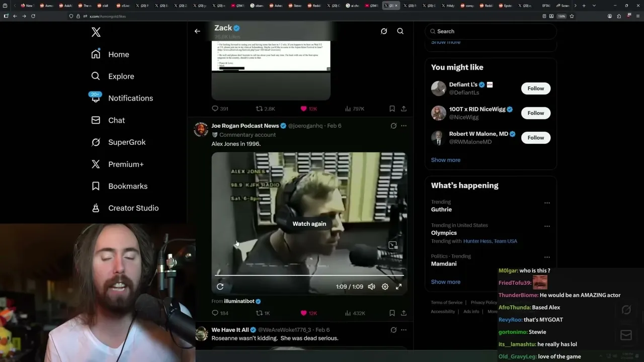Open Creator Studio from the sidebar

click(125, 208)
